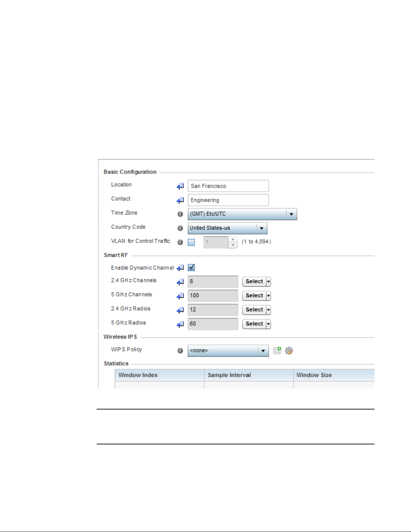Click the VLAN number input field

[216, 242]
